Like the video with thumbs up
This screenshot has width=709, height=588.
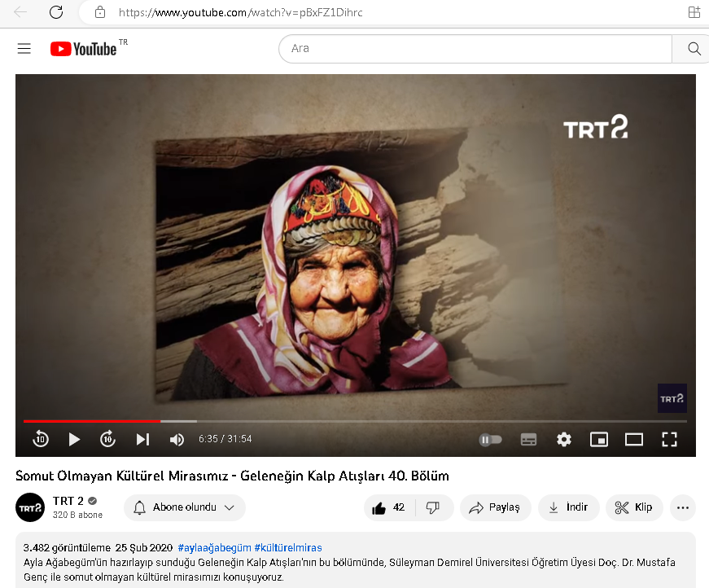pyautogui.click(x=387, y=507)
